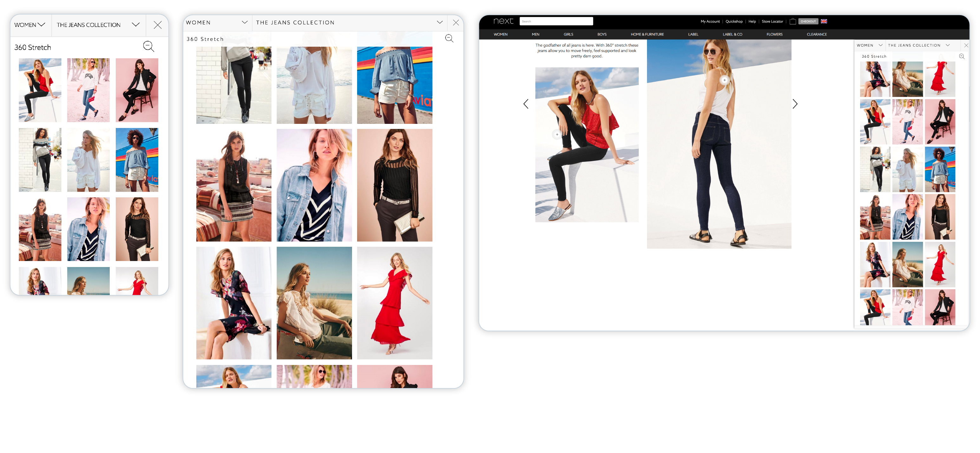Click the shopping bag icon

pos(793,21)
